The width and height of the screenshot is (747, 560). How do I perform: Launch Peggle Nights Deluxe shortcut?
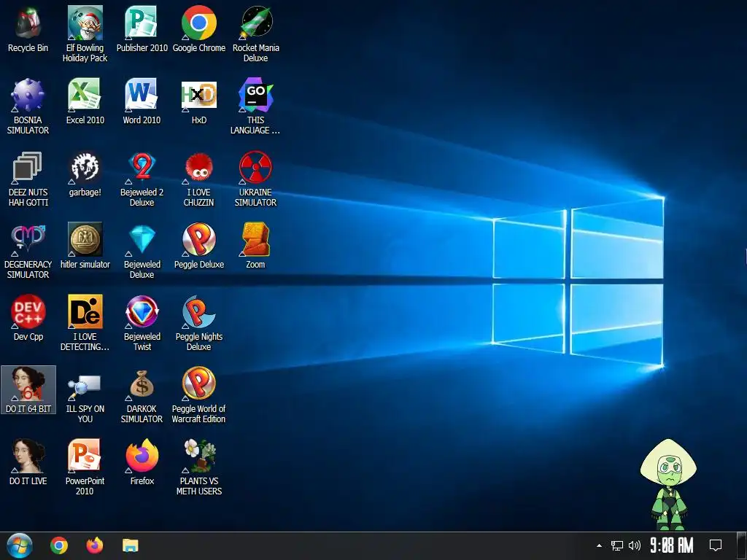point(199,323)
